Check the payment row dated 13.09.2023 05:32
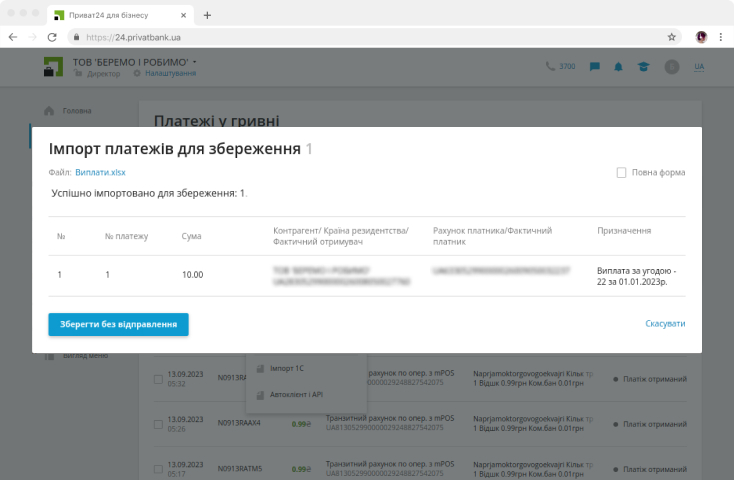Viewport: 734px width, 480px height. pyautogui.click(x=157, y=379)
